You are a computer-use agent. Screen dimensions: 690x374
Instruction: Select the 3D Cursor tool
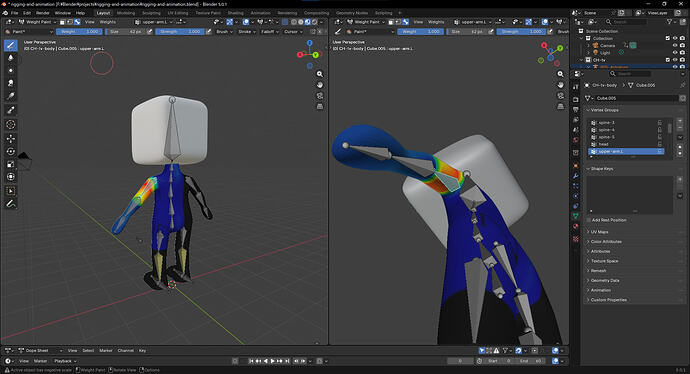pyautogui.click(x=11, y=125)
